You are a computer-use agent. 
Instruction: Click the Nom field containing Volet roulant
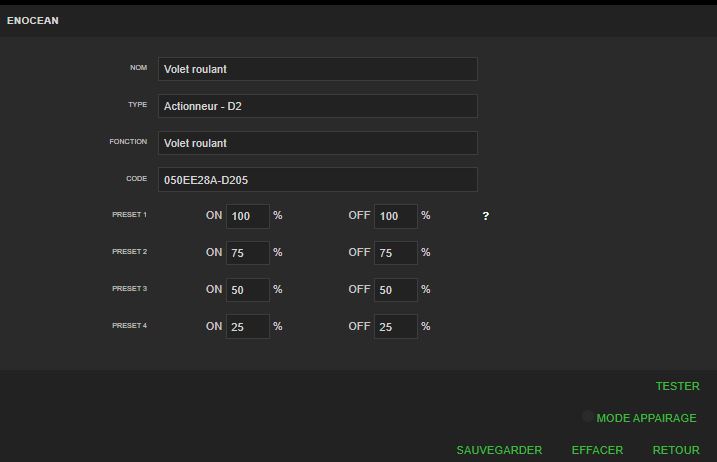click(x=317, y=69)
